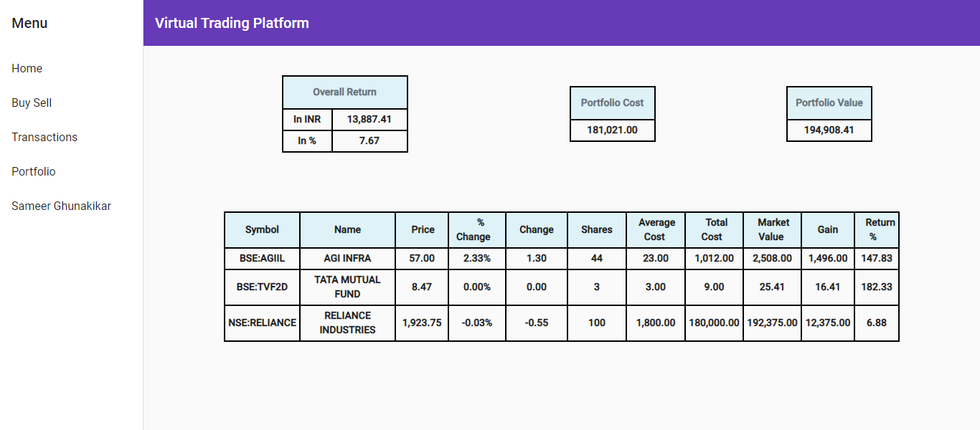
Task: Select RELIANCE INDUSTRIES price 1,923.75
Action: (x=422, y=322)
